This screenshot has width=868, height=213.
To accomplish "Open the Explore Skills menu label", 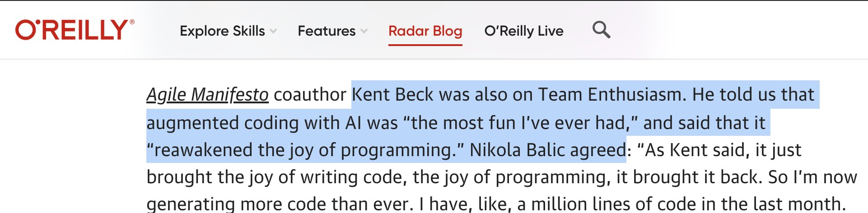I will point(222,31).
